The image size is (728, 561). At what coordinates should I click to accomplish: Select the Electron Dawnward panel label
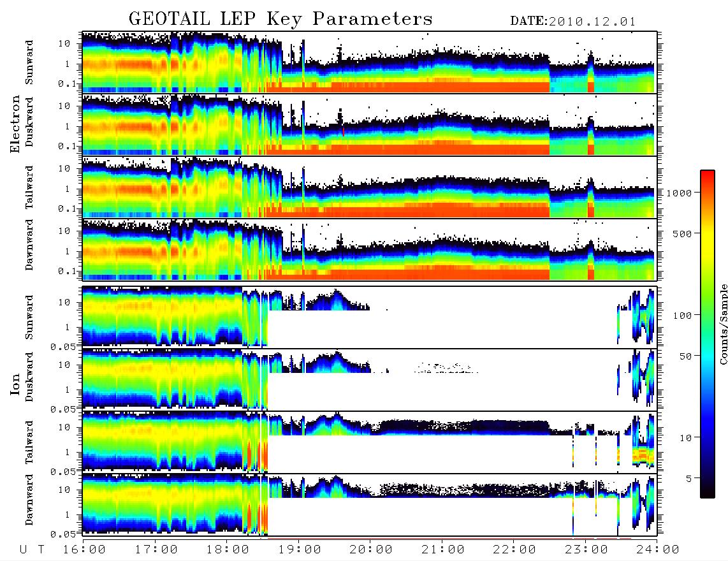pyautogui.click(x=29, y=245)
